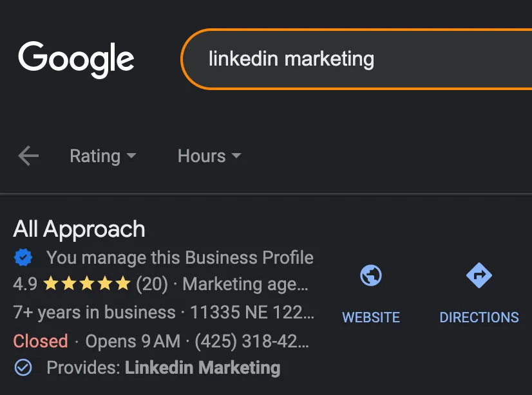Expand the Hours filter dropdown
The width and height of the screenshot is (532, 395).
pyautogui.click(x=209, y=156)
